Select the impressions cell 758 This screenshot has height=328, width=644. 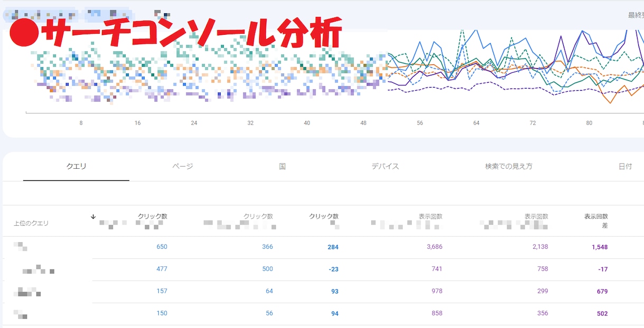542,269
